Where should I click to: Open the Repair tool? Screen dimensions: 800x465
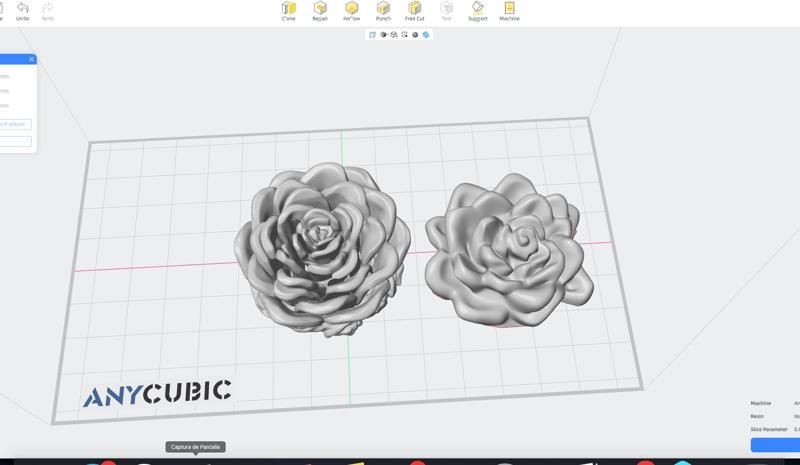tap(320, 11)
